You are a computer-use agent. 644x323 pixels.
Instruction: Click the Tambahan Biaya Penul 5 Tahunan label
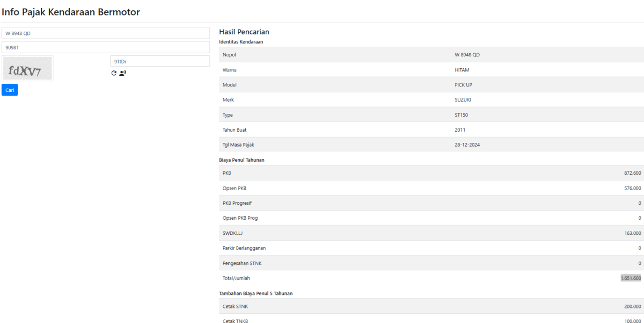pyautogui.click(x=255, y=293)
